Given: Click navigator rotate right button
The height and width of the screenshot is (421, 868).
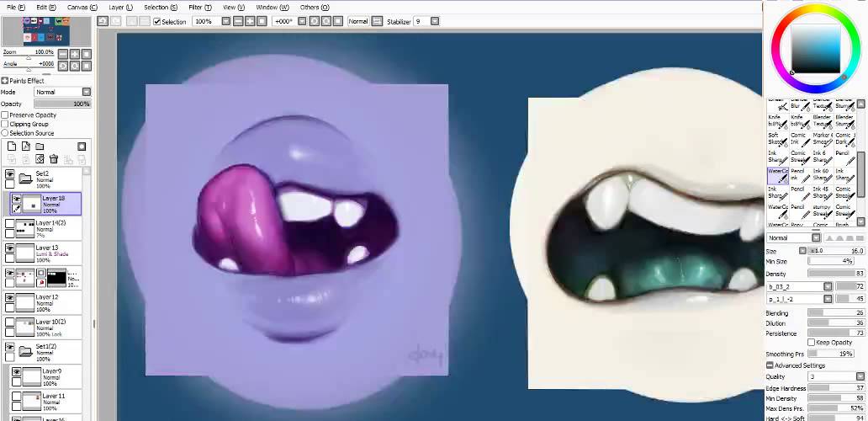Looking at the screenshot, I should click(75, 66).
